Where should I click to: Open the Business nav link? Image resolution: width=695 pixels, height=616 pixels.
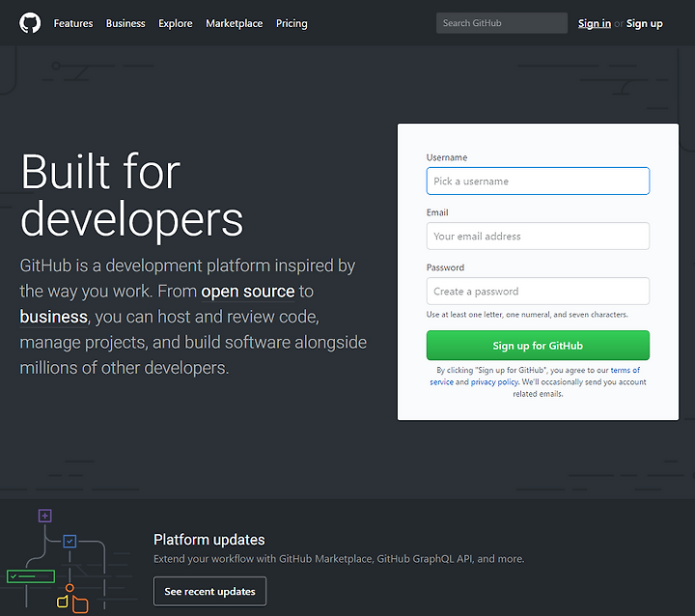[x=125, y=23]
